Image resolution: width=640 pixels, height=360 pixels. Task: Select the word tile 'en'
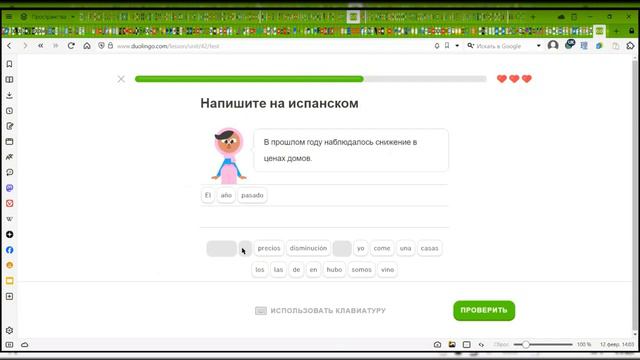pos(313,269)
